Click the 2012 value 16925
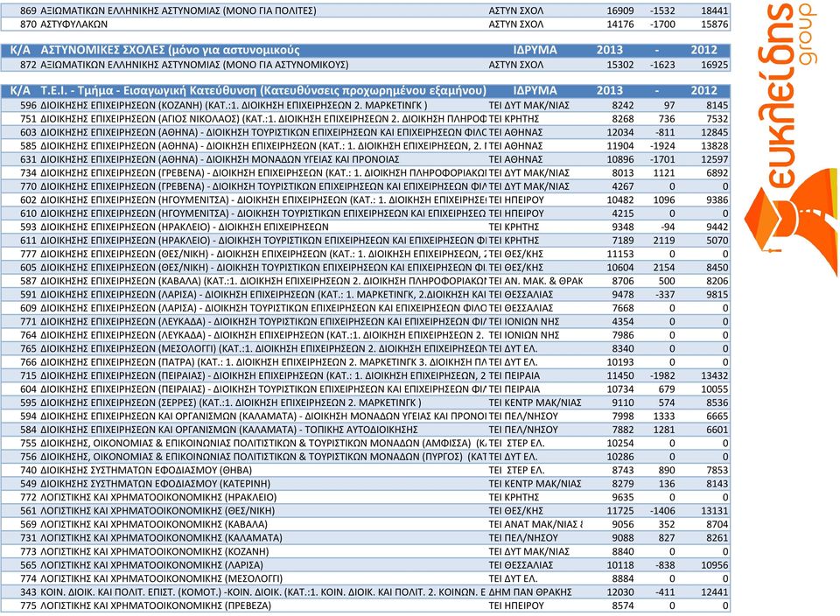 (714, 65)
